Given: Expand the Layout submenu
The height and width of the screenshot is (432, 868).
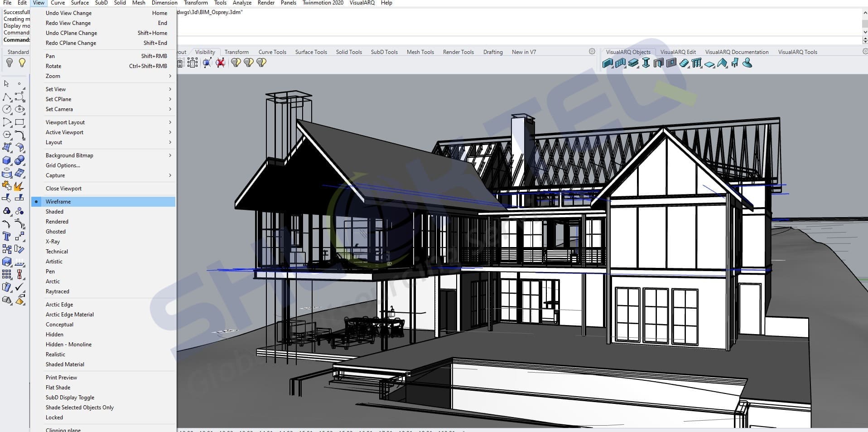Looking at the screenshot, I should tap(103, 142).
